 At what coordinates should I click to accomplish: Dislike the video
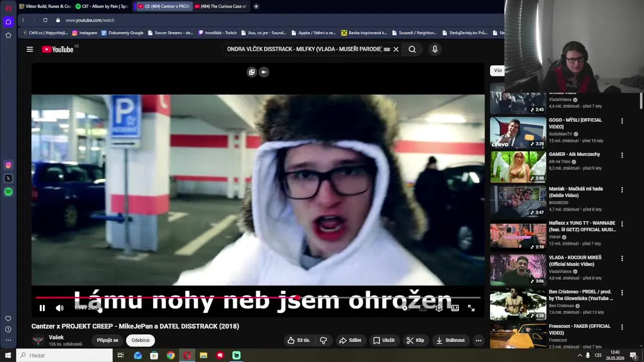(x=324, y=340)
